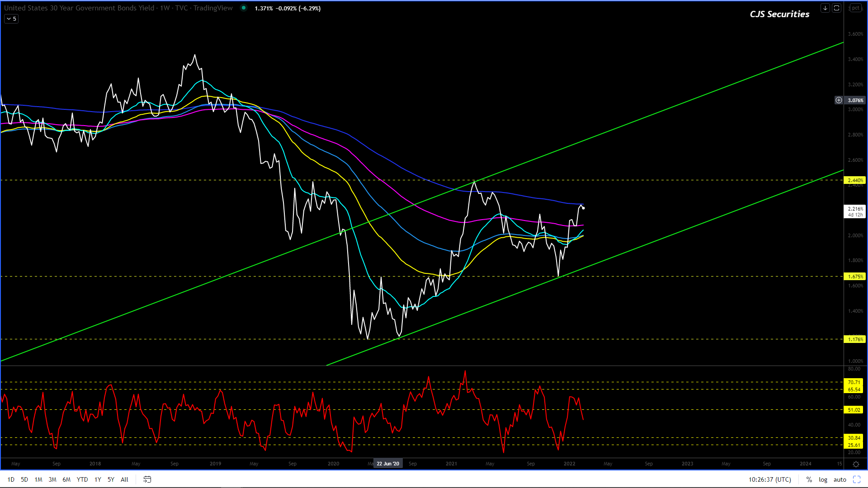Click the green market status dot
The image size is (868, 488).
click(x=244, y=8)
